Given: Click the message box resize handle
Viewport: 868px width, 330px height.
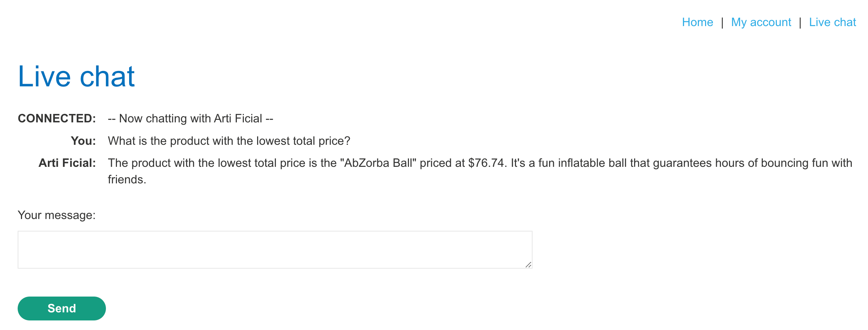Looking at the screenshot, I should click(528, 265).
